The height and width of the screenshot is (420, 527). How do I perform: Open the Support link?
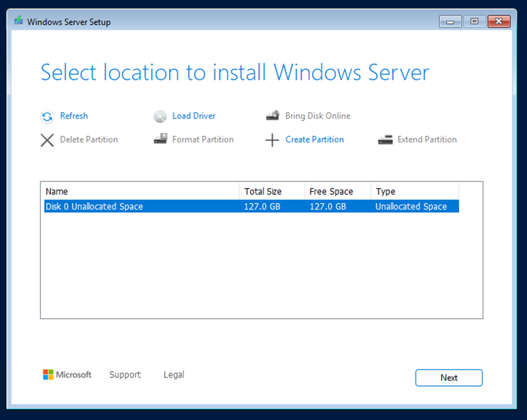[125, 375]
